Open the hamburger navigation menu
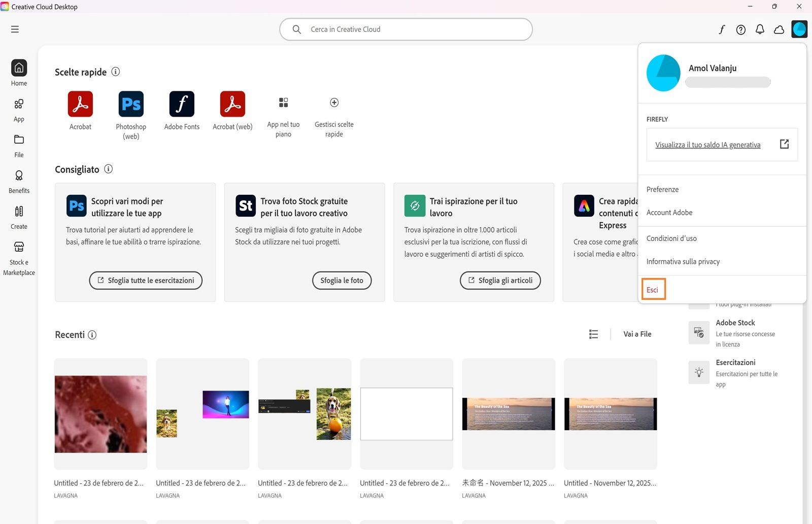812x524 pixels. tap(15, 29)
